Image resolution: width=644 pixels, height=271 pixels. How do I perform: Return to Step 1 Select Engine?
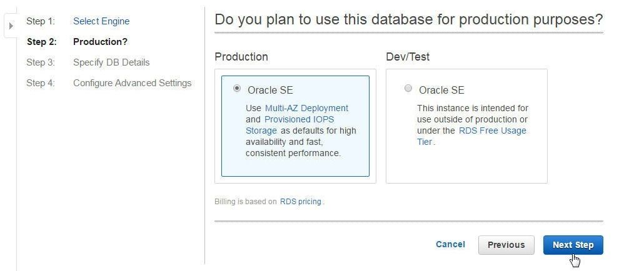[x=101, y=21]
